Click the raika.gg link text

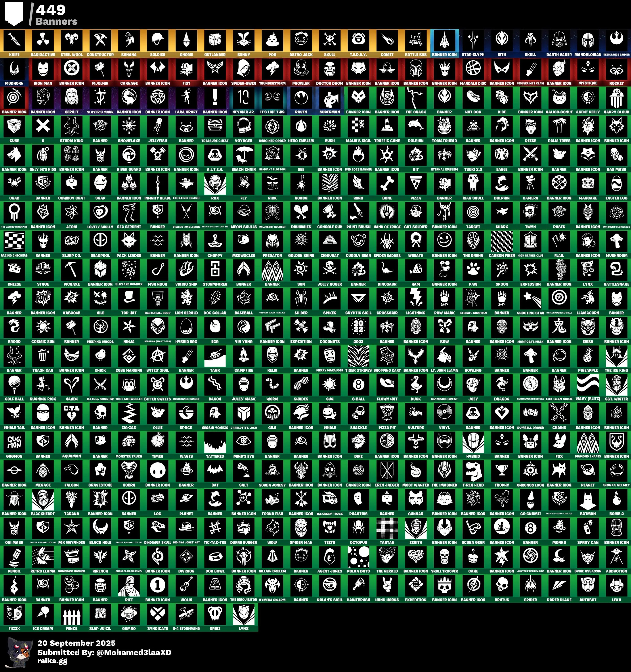click(52, 661)
